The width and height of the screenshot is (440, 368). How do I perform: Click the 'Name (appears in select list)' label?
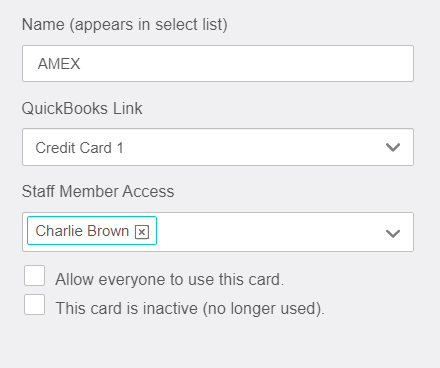124,25
